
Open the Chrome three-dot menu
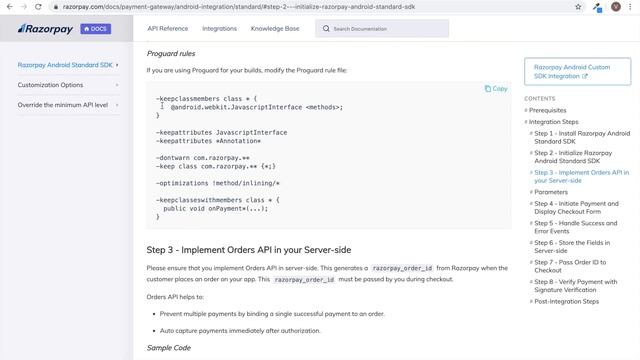(630, 7)
